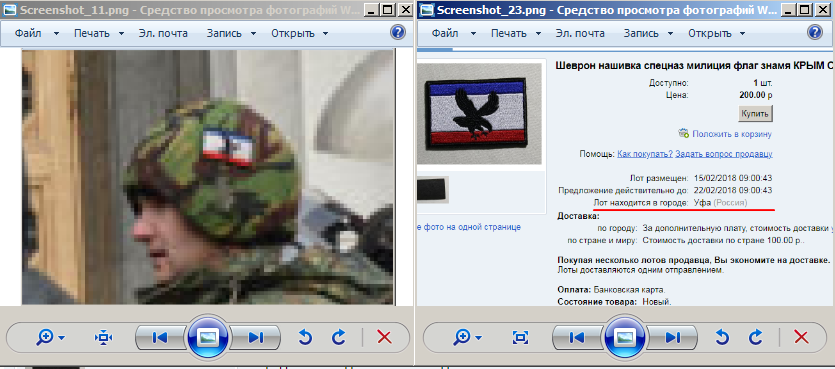
Task: Go to next image in left viewer
Action: coord(256,338)
